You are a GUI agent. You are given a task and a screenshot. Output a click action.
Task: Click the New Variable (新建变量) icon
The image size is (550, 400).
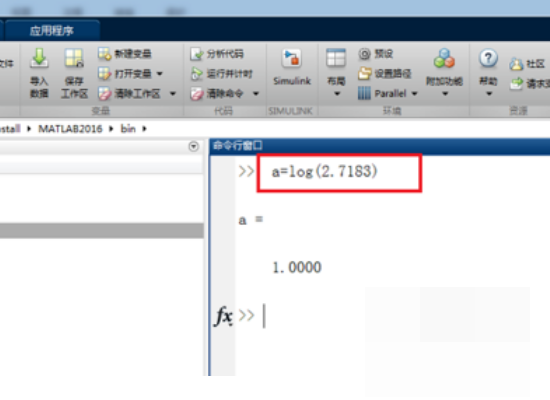[105, 54]
